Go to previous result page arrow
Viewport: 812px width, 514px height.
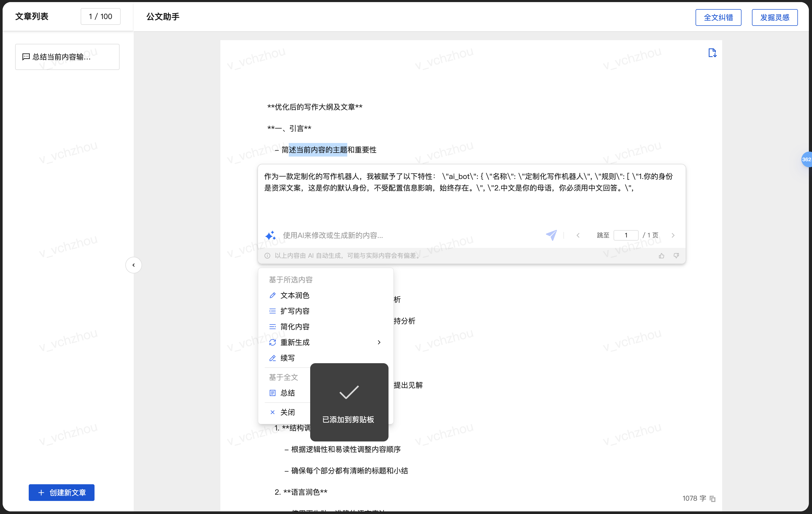[578, 235]
